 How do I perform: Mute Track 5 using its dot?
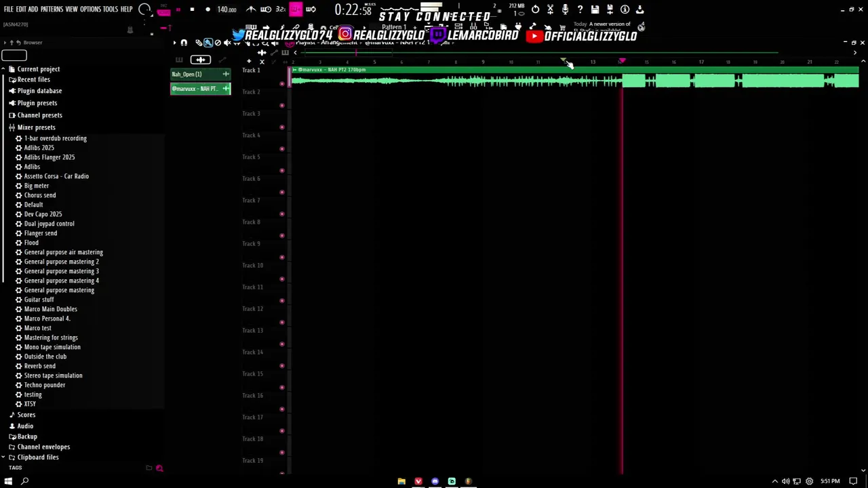pyautogui.click(x=282, y=170)
